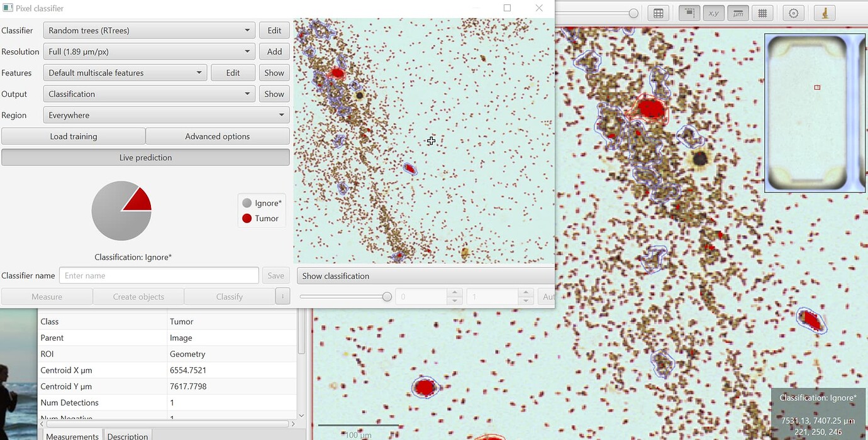868x440 pixels.
Task: Select the Measurements tab
Action: [72, 436]
